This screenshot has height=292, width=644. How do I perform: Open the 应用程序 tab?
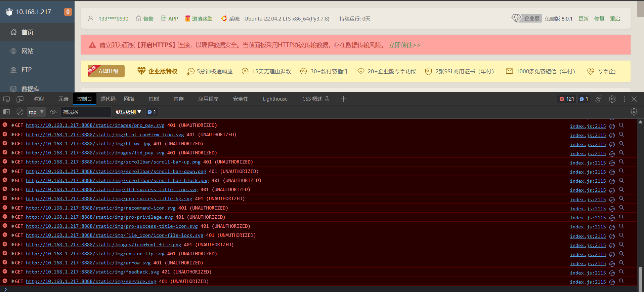[x=208, y=99]
